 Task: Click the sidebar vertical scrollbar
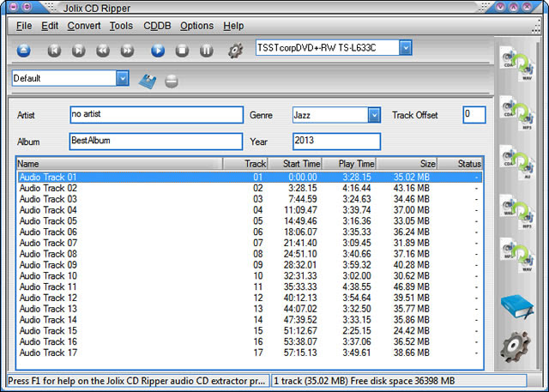coord(539,205)
